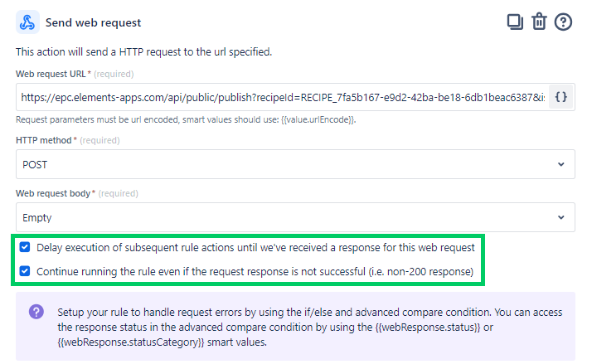Click the HTTP method dropdown chevron arrow
Image resolution: width=592 pixels, height=364 pixels.
[x=561, y=164]
